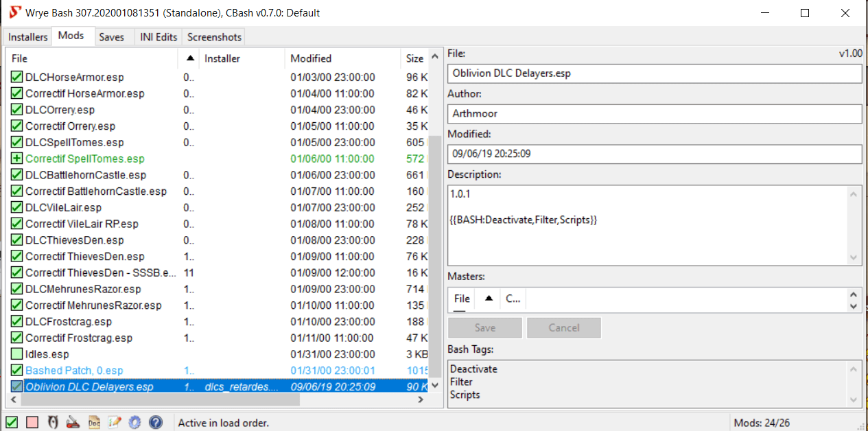This screenshot has height=431, width=868.
Task: Uncheck Bashed Patch, 0.esp
Action: pos(17,371)
